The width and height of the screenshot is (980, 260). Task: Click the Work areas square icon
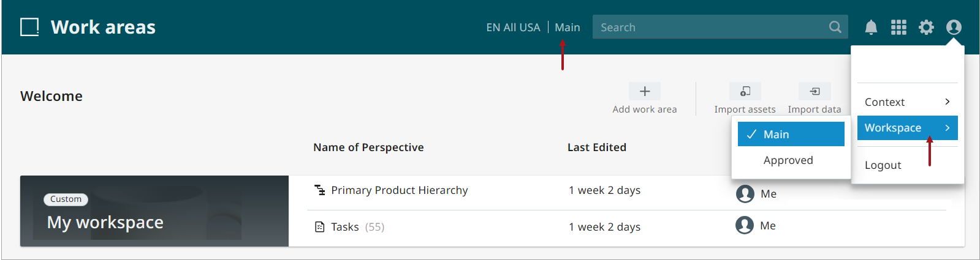tap(29, 28)
